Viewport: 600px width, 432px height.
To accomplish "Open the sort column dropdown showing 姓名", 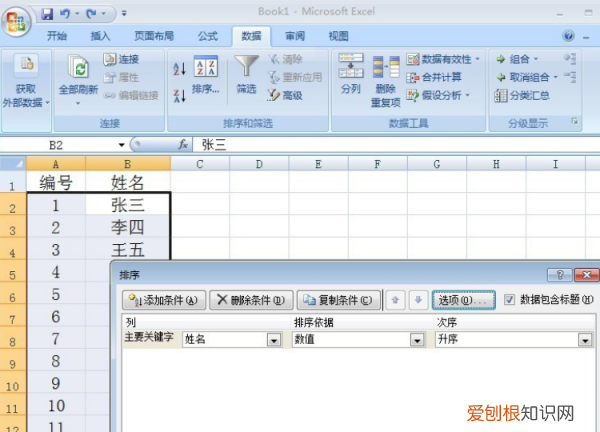I will coord(274,340).
